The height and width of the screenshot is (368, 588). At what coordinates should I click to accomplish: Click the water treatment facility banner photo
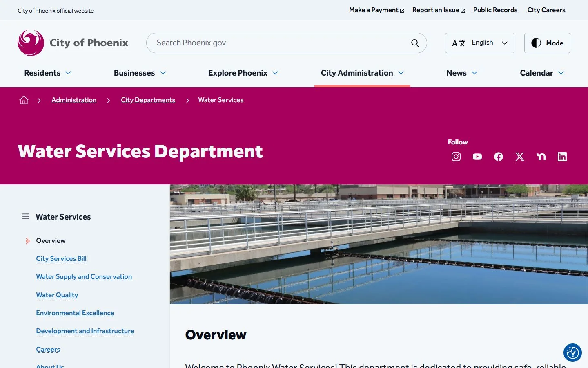pos(379,244)
